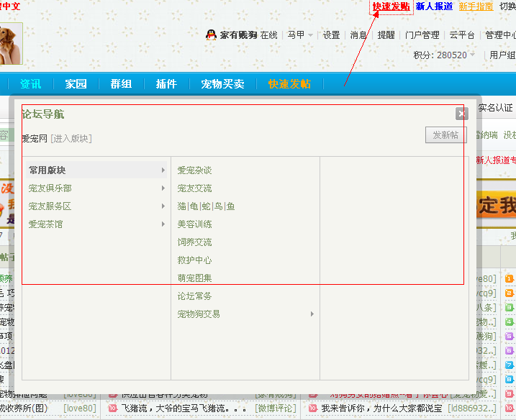Open the 消息 link
Viewport: 516px width, 420px height.
[x=358, y=35]
